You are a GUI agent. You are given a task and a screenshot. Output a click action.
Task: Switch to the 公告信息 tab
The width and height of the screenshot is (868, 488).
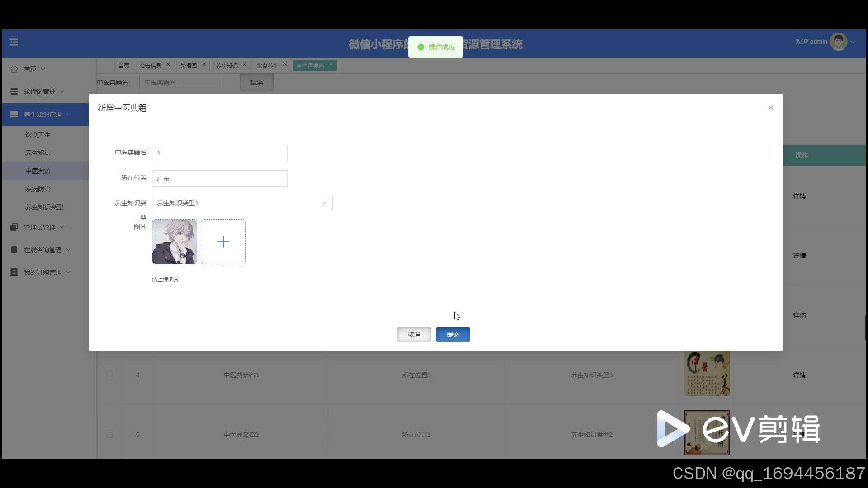[151, 66]
